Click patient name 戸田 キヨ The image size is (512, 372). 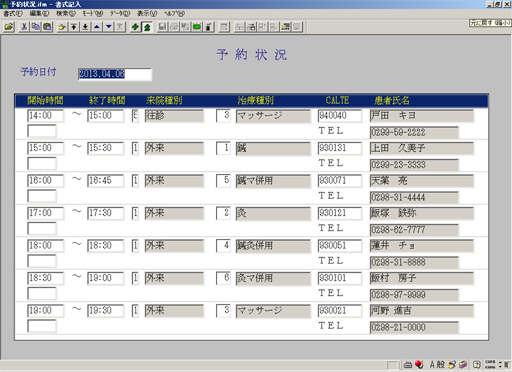point(422,116)
